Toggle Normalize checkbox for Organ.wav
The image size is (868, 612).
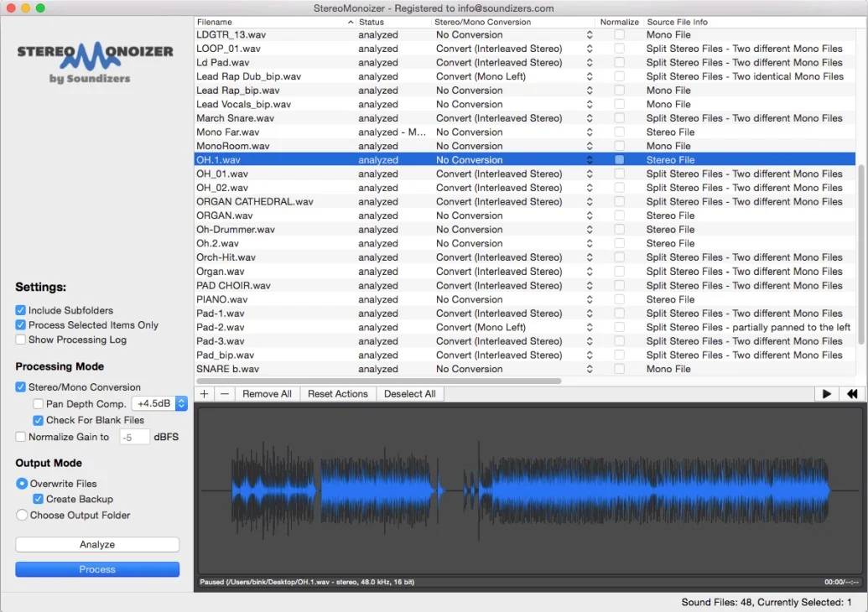point(620,272)
